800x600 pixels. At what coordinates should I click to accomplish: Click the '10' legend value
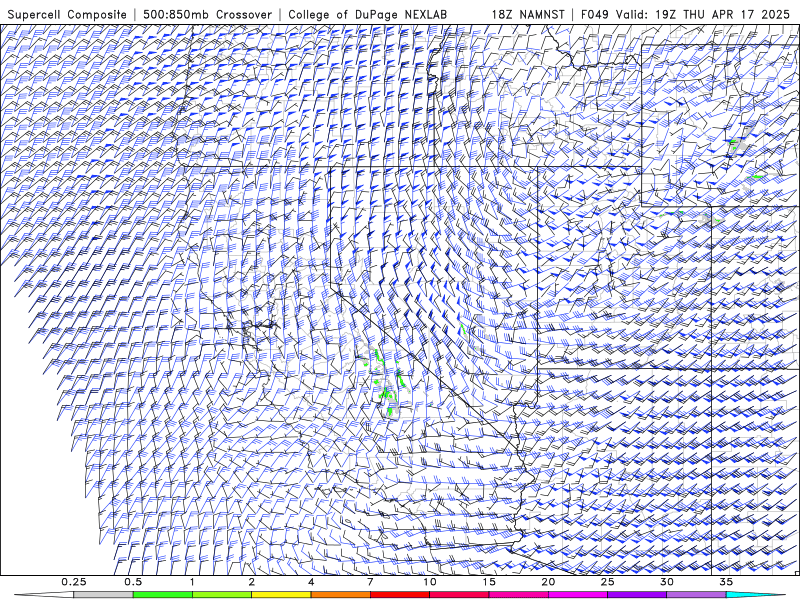pos(430,582)
